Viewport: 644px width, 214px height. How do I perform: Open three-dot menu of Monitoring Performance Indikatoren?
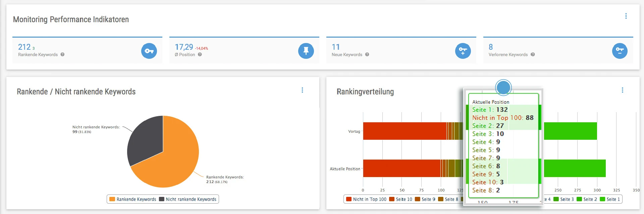point(626,16)
